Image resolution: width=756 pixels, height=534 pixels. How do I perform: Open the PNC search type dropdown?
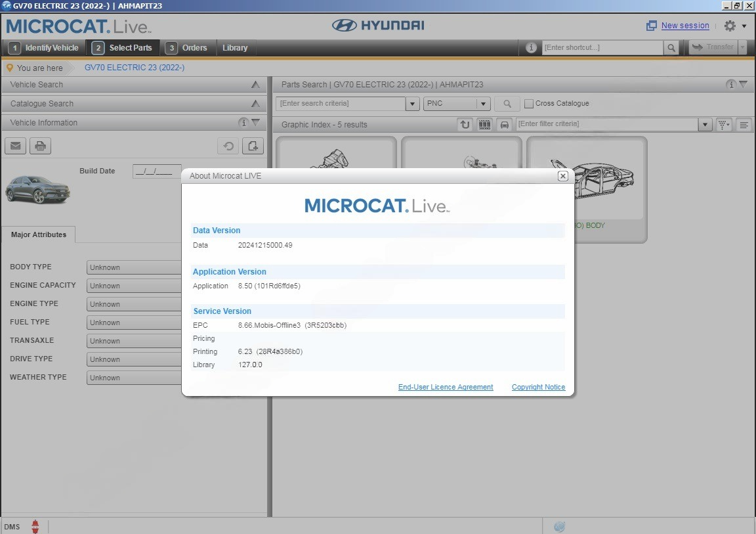click(x=457, y=103)
